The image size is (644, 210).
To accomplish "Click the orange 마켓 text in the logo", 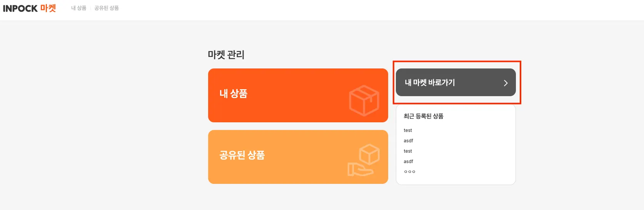I will 48,8.
